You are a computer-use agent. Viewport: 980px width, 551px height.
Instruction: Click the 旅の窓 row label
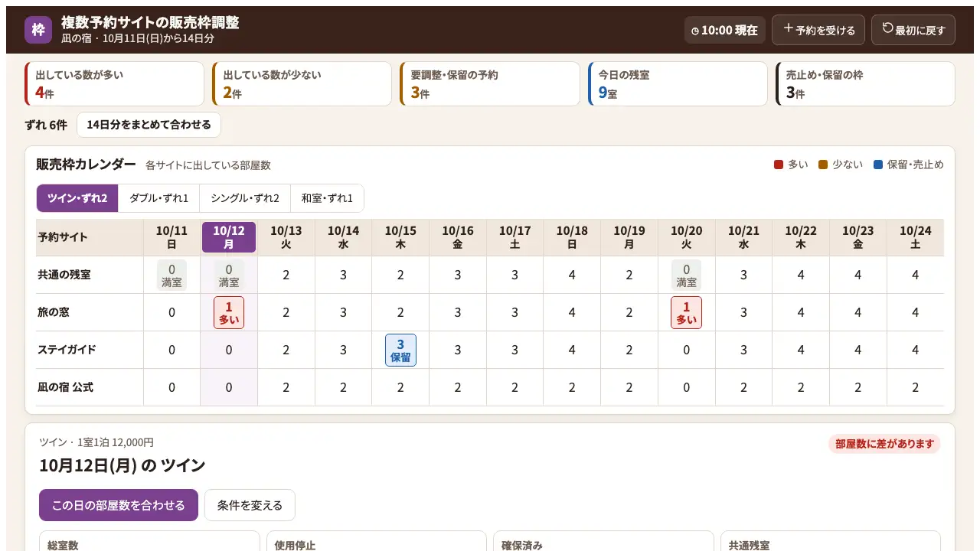coord(54,312)
